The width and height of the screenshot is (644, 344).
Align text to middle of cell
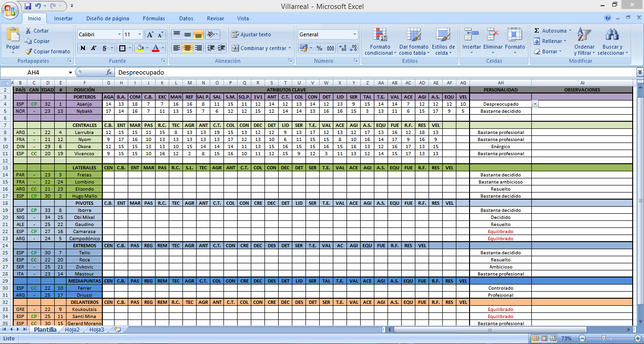pyautogui.click(x=187, y=34)
